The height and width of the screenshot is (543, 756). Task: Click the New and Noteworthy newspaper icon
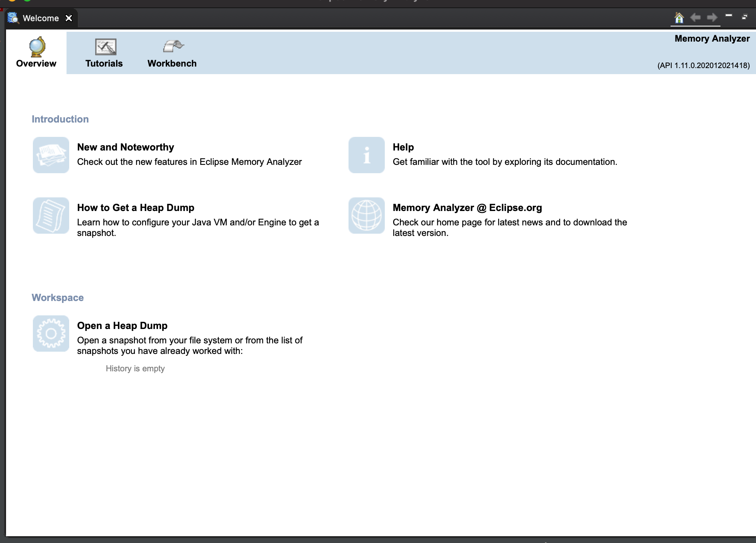coord(51,155)
